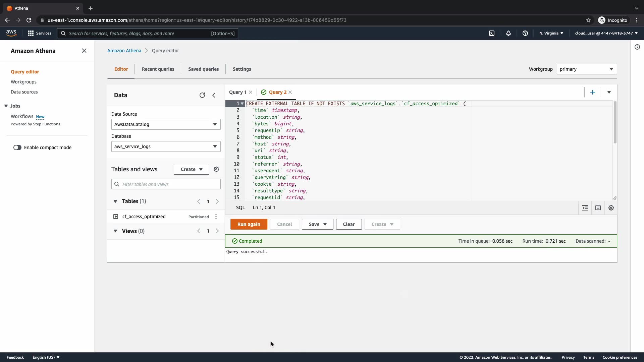
Task: Toggle Enable compact mode switch
Action: click(17, 147)
